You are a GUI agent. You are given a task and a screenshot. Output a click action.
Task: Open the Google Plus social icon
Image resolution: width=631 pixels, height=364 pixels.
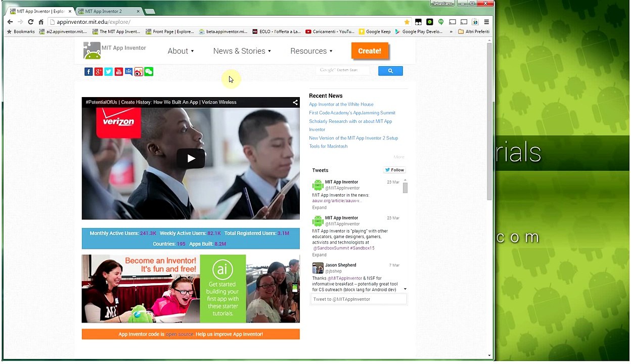(99, 72)
